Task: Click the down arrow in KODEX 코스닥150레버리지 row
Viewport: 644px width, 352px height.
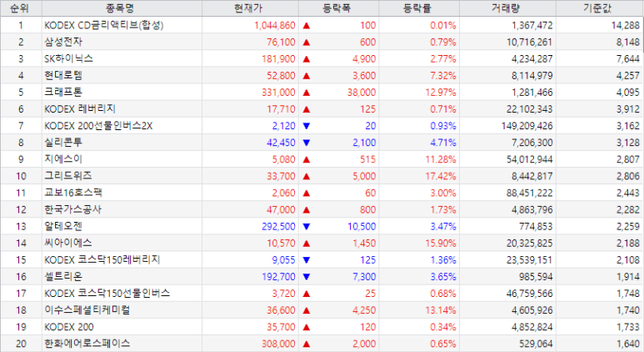Action: pyautogui.click(x=307, y=260)
